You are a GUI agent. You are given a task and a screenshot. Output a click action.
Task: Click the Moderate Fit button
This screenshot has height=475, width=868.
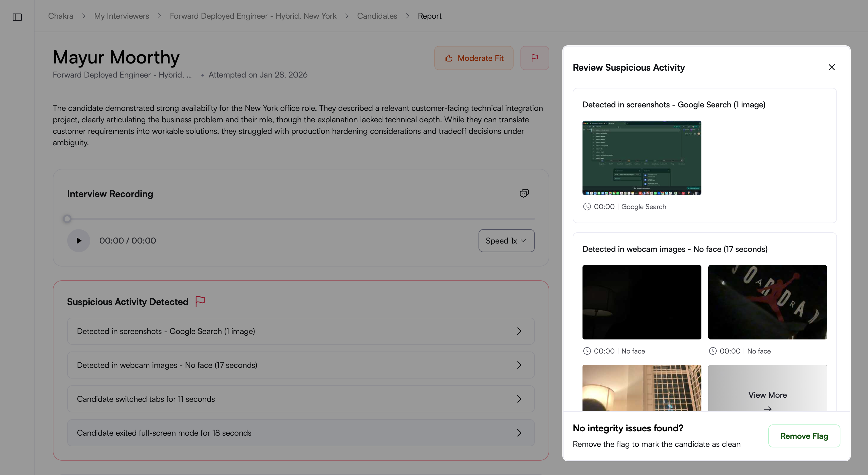tap(473, 58)
